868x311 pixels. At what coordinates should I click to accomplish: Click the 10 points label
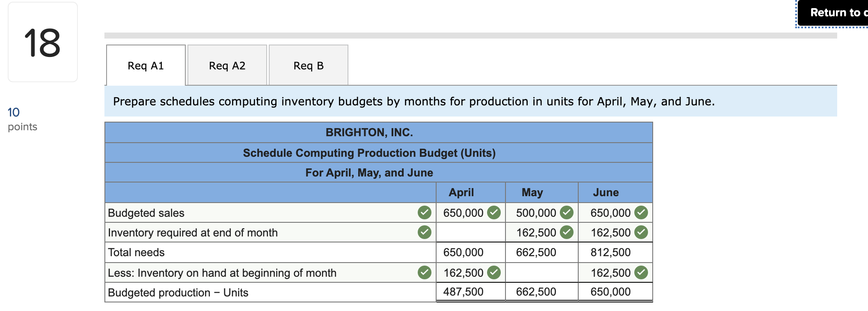pos(22,119)
